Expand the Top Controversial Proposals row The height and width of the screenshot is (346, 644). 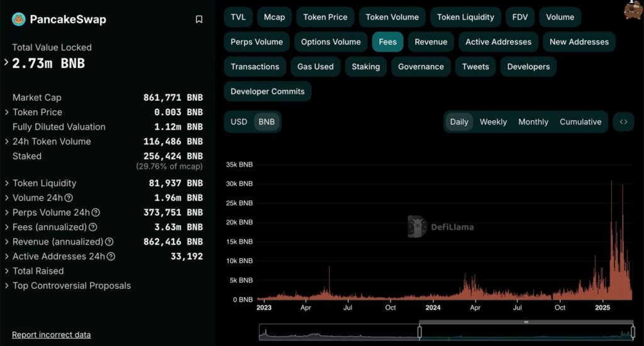coord(6,286)
